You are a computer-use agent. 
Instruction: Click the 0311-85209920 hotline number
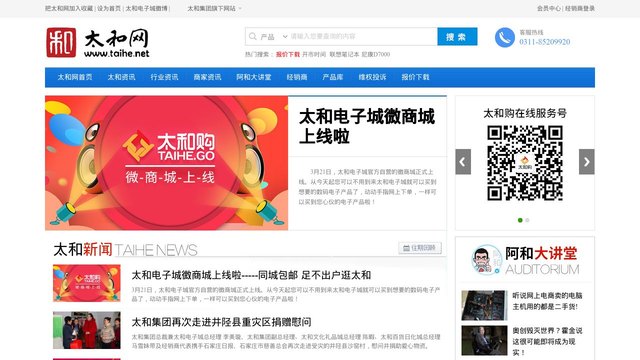pos(544,42)
